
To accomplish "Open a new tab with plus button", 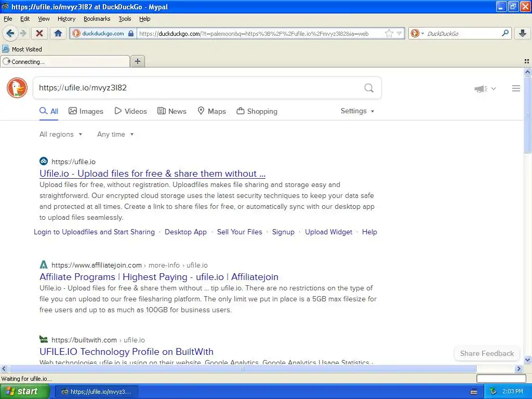I will click(x=137, y=61).
